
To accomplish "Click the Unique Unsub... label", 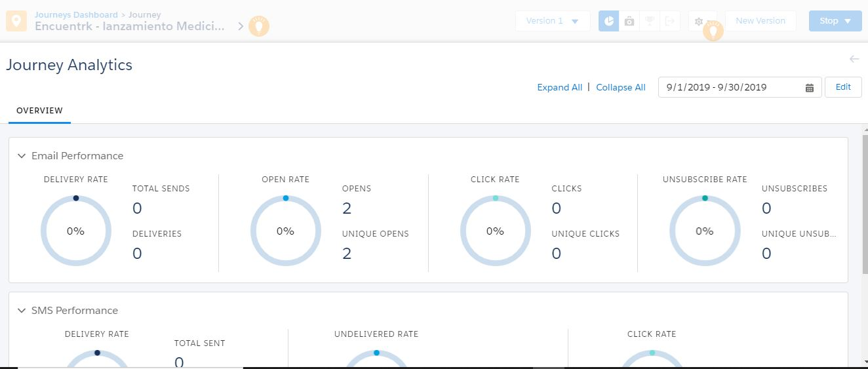I will click(799, 234).
